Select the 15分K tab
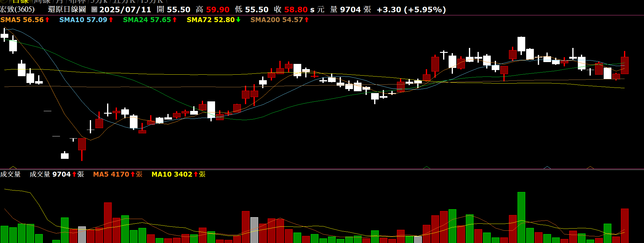The height and width of the screenshot is (243, 644). tap(151, 2)
